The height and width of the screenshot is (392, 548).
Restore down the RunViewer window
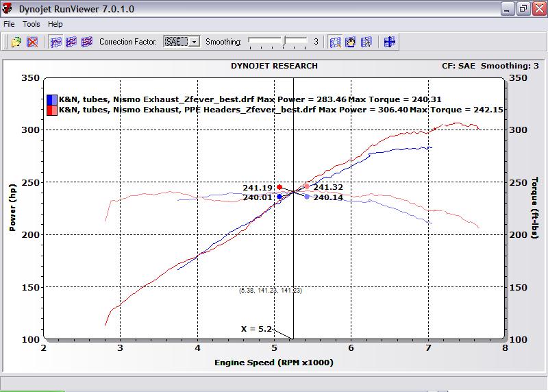pos(523,9)
